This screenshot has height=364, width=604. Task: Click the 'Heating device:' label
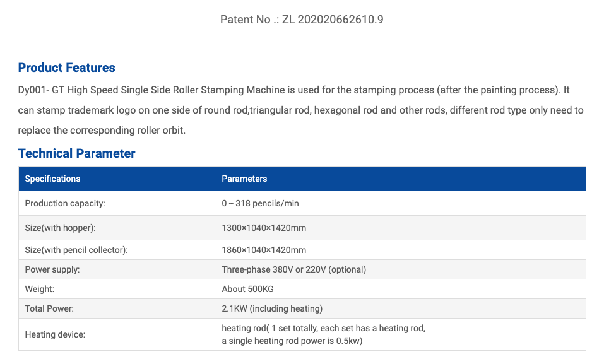pyautogui.click(x=55, y=334)
